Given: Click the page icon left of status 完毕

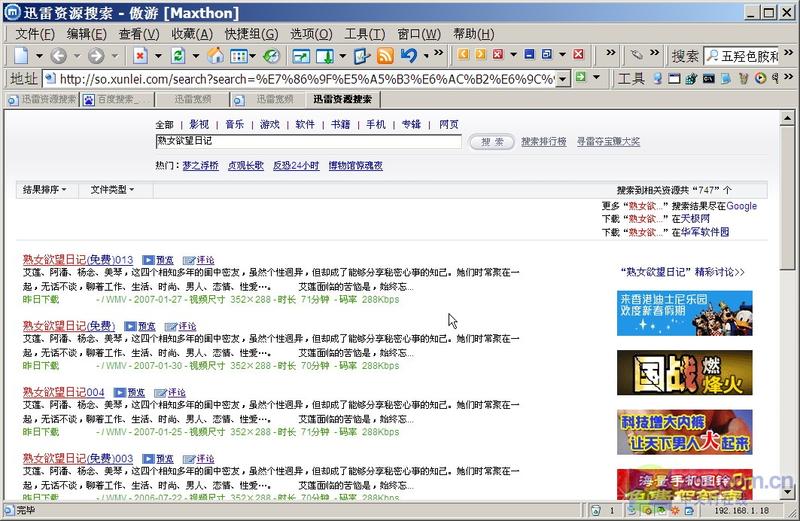Looking at the screenshot, I should tap(9, 510).
